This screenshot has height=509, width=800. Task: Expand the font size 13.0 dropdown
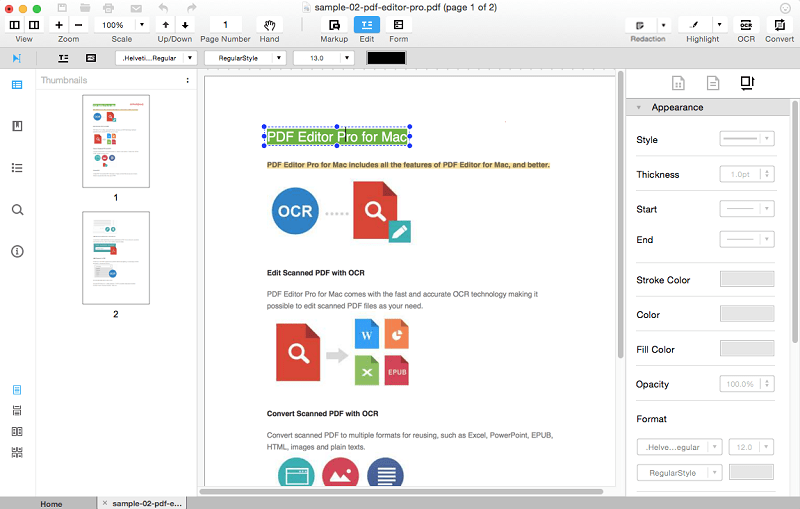click(347, 58)
